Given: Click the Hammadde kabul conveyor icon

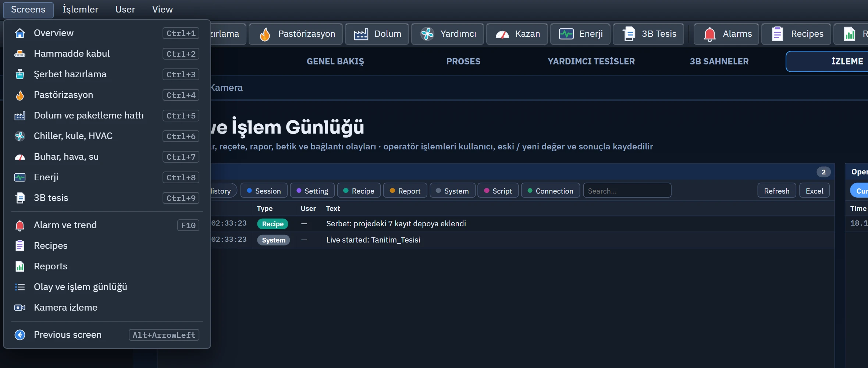Looking at the screenshot, I should (x=20, y=54).
